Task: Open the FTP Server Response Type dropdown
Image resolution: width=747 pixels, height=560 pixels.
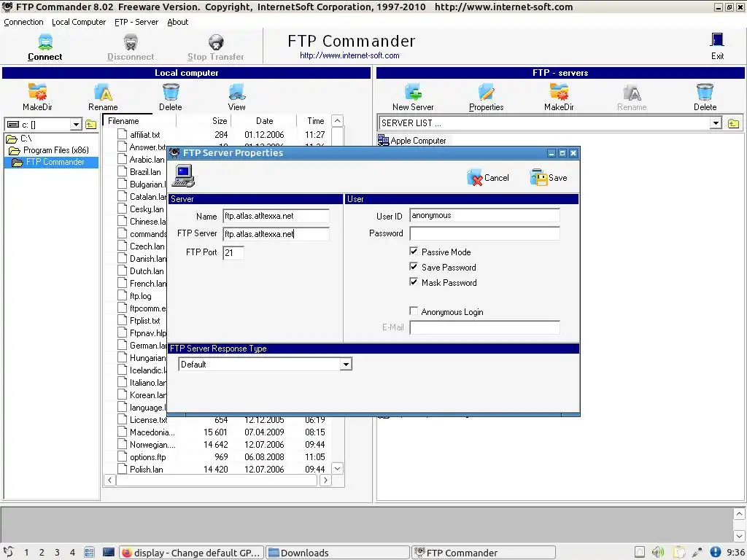Action: [x=346, y=365]
